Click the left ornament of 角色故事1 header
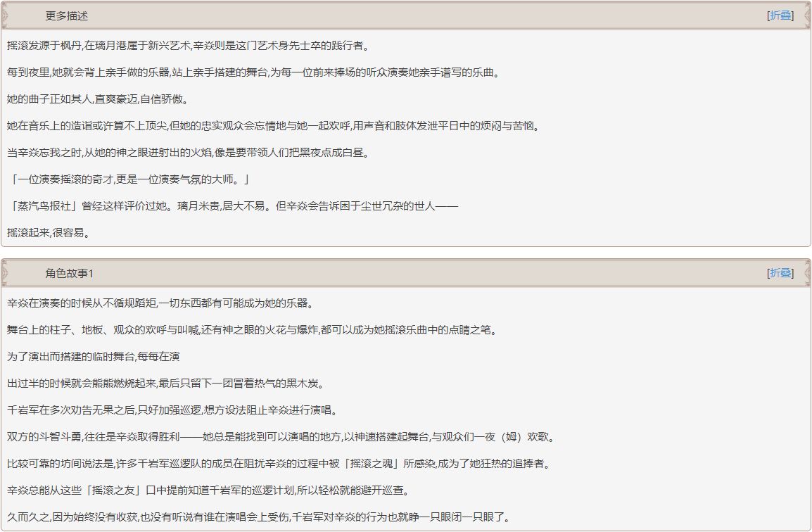Image resolution: width=812 pixels, height=532 pixels. tap(5, 273)
